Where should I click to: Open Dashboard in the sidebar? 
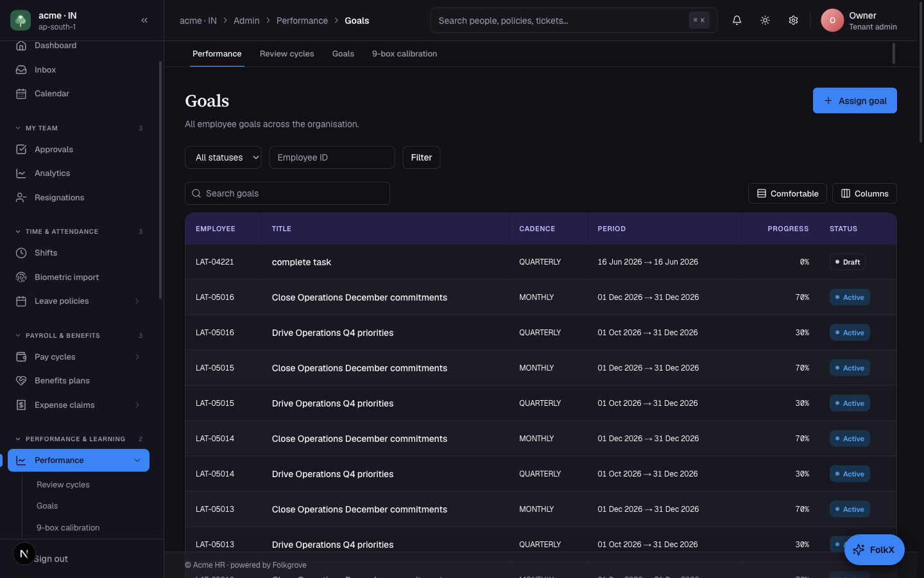(78, 46)
